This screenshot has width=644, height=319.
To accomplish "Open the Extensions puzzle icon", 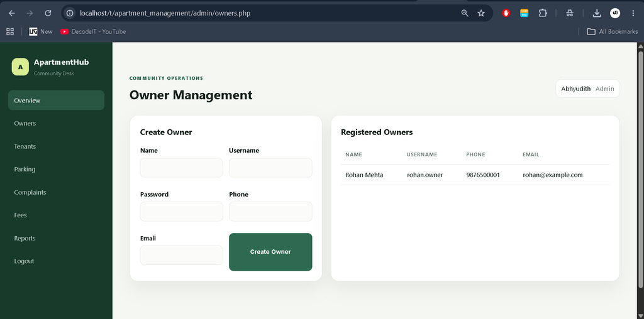I will click(x=543, y=13).
